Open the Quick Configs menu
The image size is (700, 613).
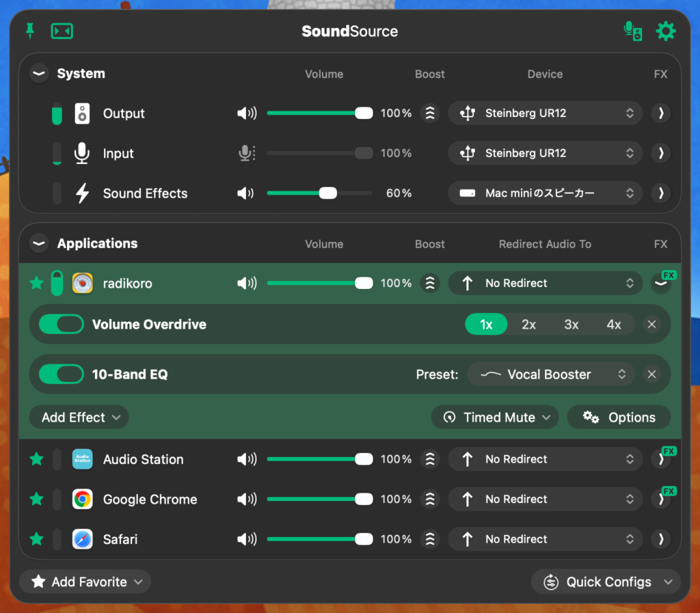(x=606, y=582)
